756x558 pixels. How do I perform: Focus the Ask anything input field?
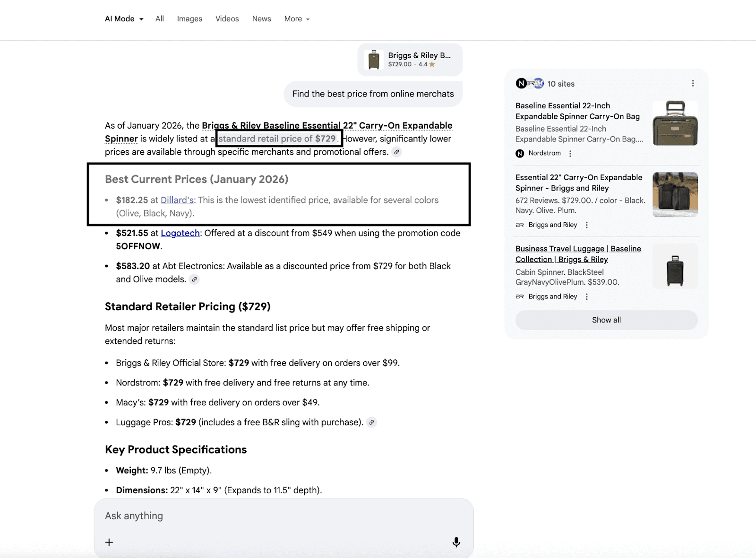[x=283, y=516]
